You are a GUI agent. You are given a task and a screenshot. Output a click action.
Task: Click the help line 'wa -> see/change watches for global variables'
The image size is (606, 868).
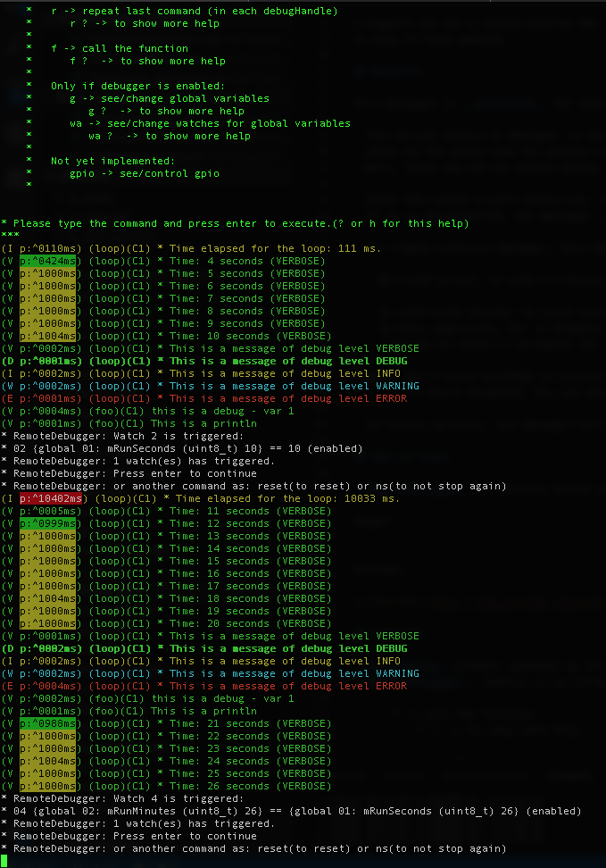point(211,123)
